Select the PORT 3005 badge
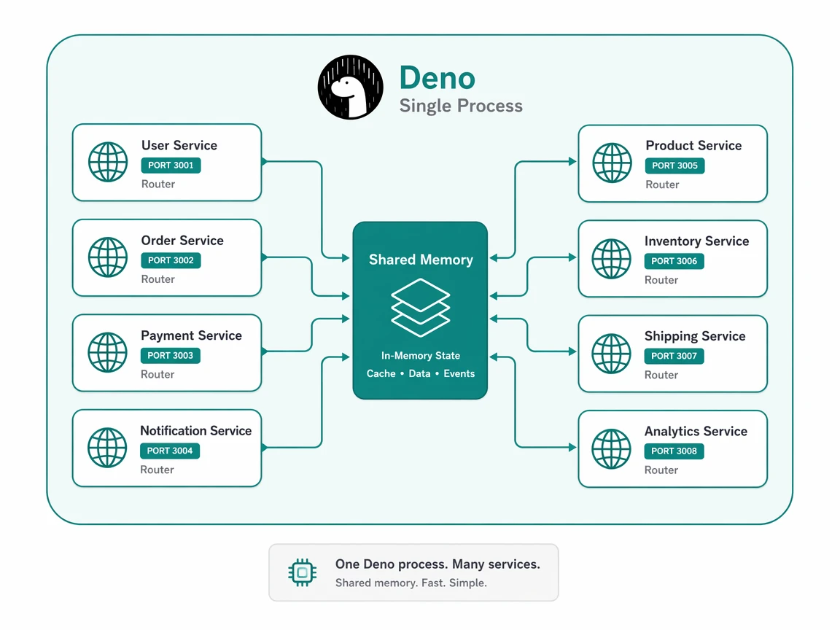Viewport: 840px width, 630px height. tap(675, 166)
